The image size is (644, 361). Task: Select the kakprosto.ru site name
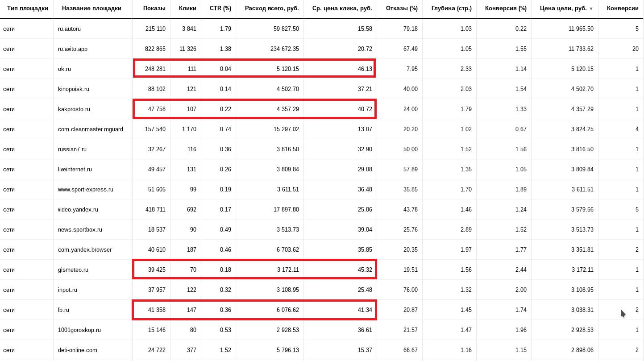point(74,109)
